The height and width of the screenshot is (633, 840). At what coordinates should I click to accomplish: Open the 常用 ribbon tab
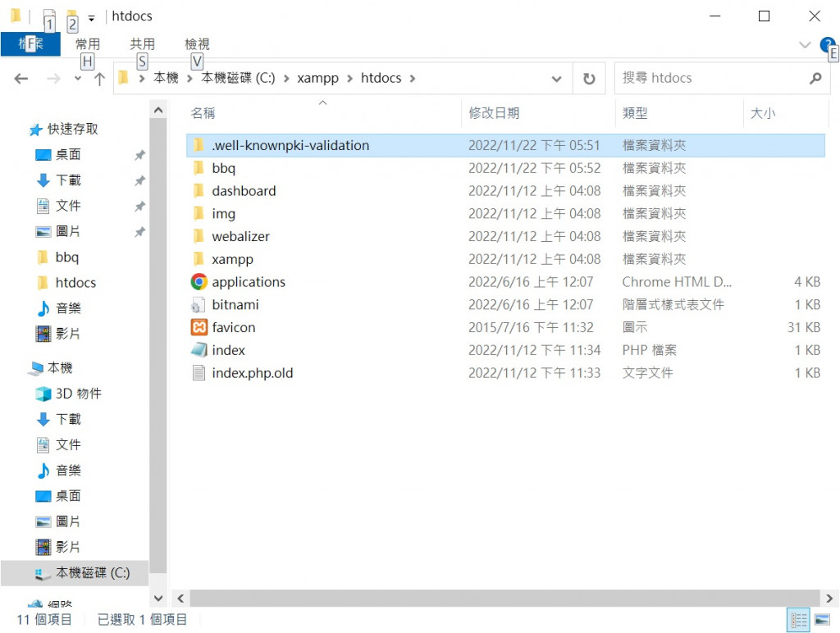[x=88, y=44]
